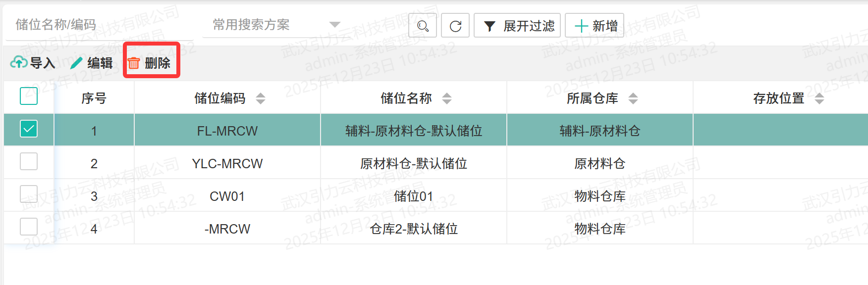Click the 导入 cloud upload icon
Viewport: 868px width, 285px height.
click(x=19, y=62)
